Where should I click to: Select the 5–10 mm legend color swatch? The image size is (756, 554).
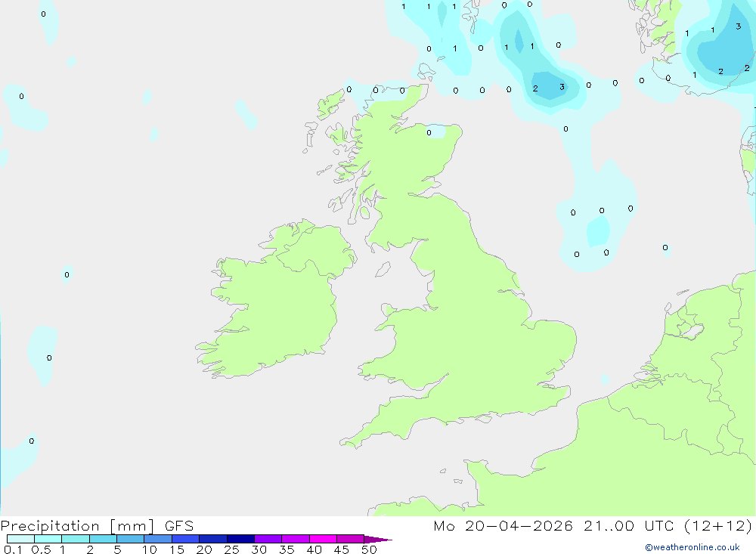point(131,539)
